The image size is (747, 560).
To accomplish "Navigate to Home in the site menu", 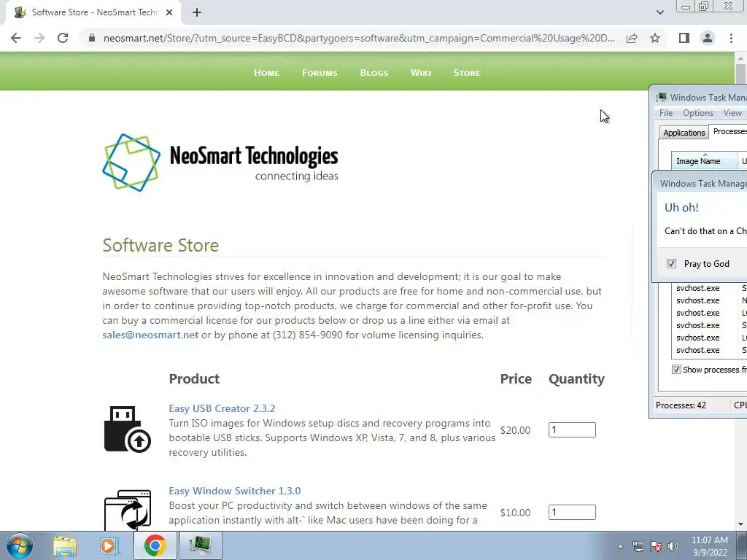I will [x=266, y=73].
